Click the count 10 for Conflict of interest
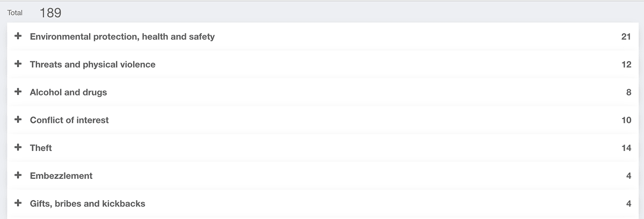This screenshot has height=219, width=644. click(x=626, y=120)
